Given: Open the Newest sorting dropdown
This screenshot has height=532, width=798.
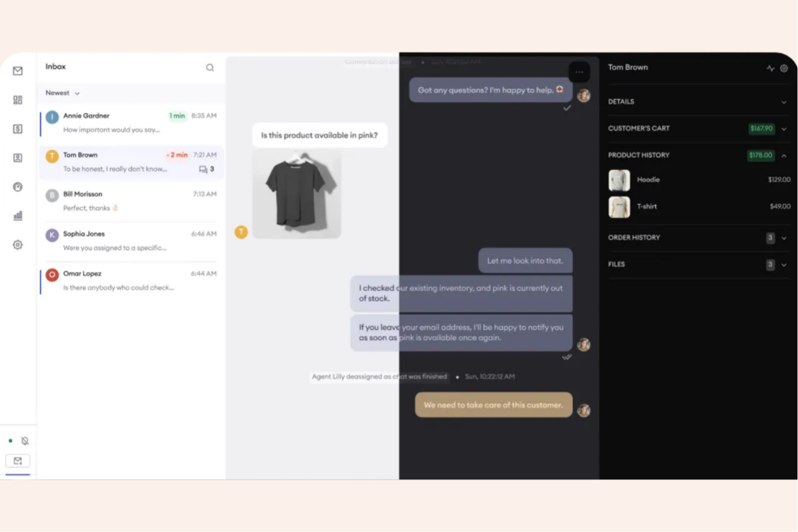Looking at the screenshot, I should tap(61, 93).
